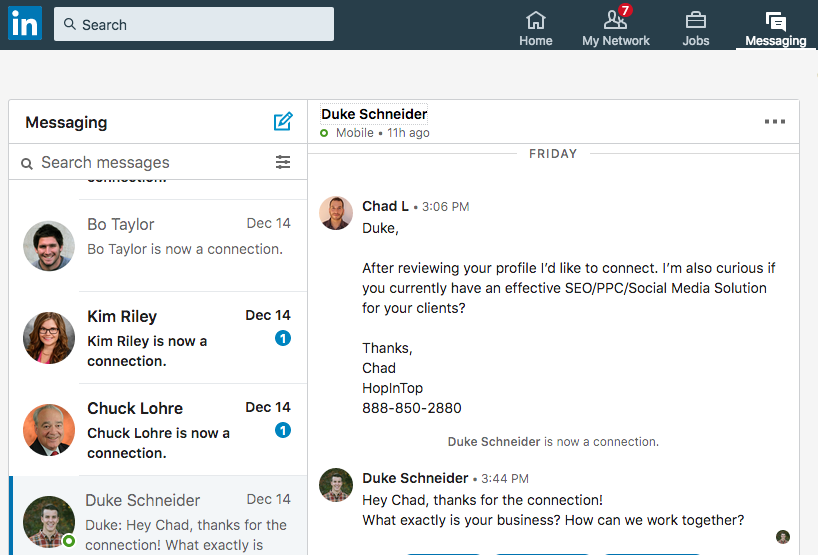Open message filter settings icon
This screenshot has height=555, width=818.
[283, 162]
